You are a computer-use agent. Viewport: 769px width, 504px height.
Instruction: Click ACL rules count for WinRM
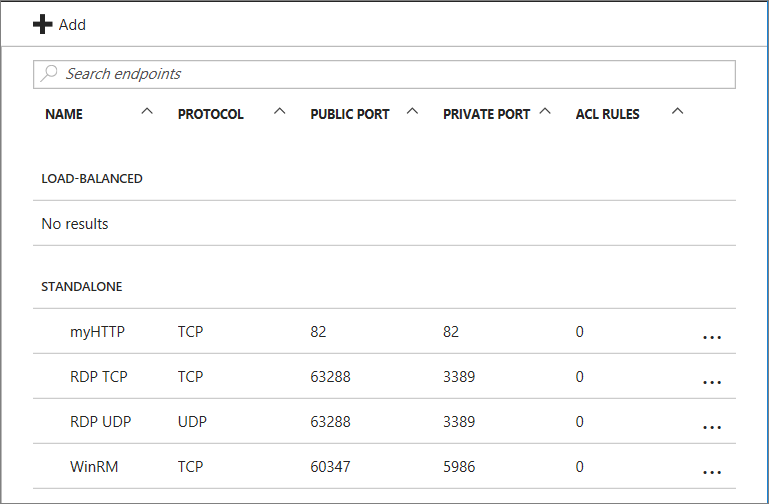(x=579, y=467)
